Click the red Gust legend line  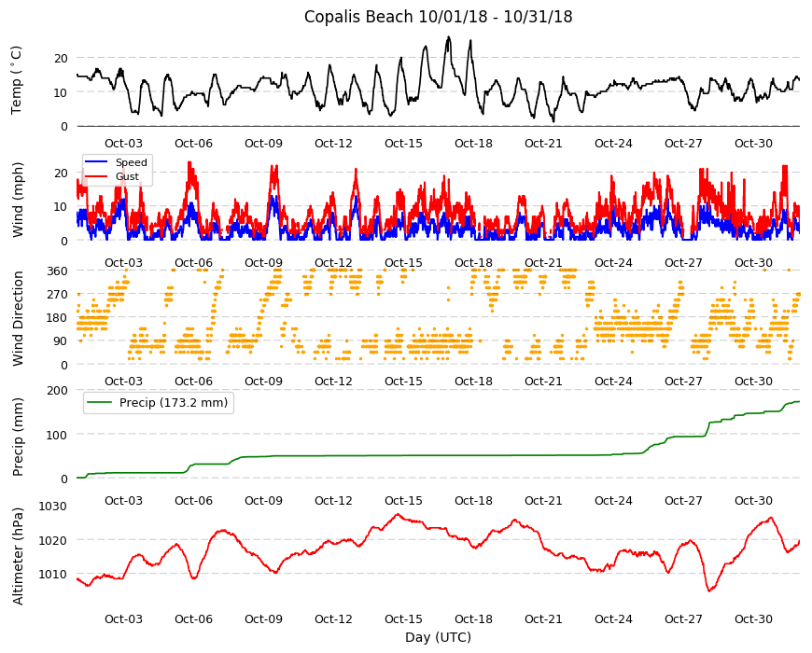tap(96, 176)
